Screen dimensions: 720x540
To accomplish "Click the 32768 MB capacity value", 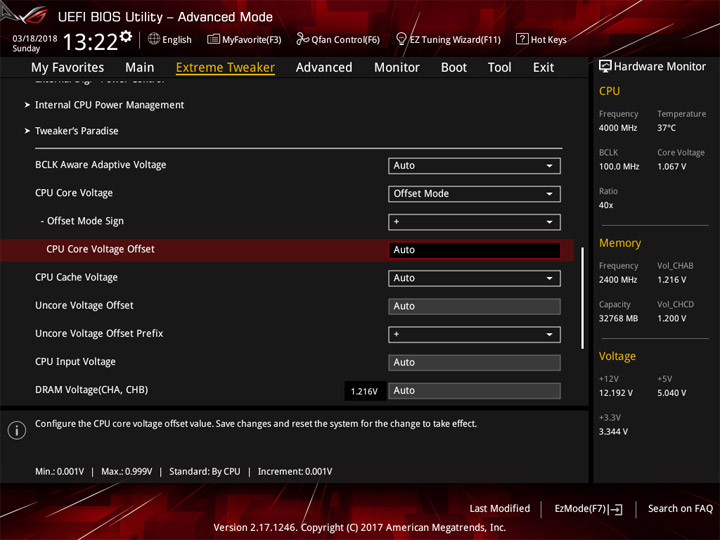I will (x=618, y=318).
